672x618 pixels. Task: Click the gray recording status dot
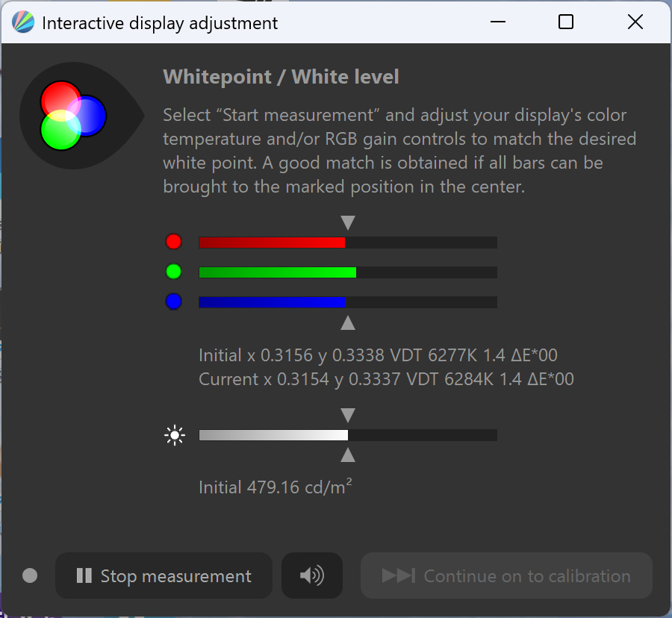(30, 575)
